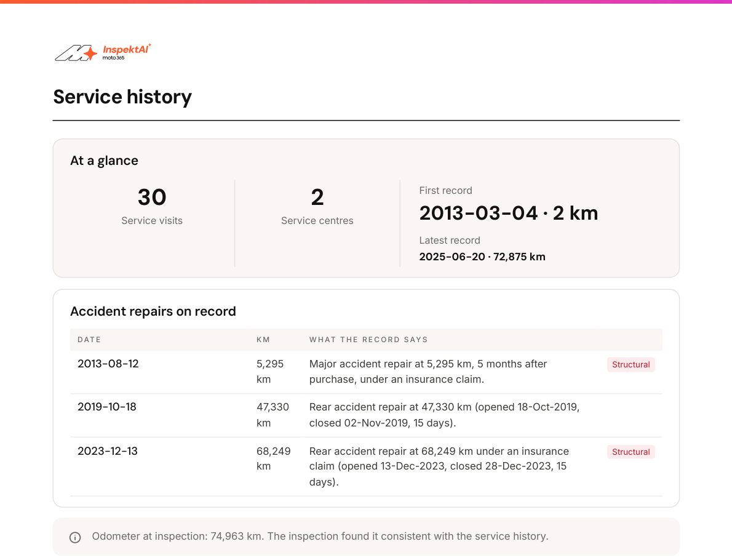
Task: Select latest record 2025-06-20 · 72,875 km
Action: click(482, 257)
